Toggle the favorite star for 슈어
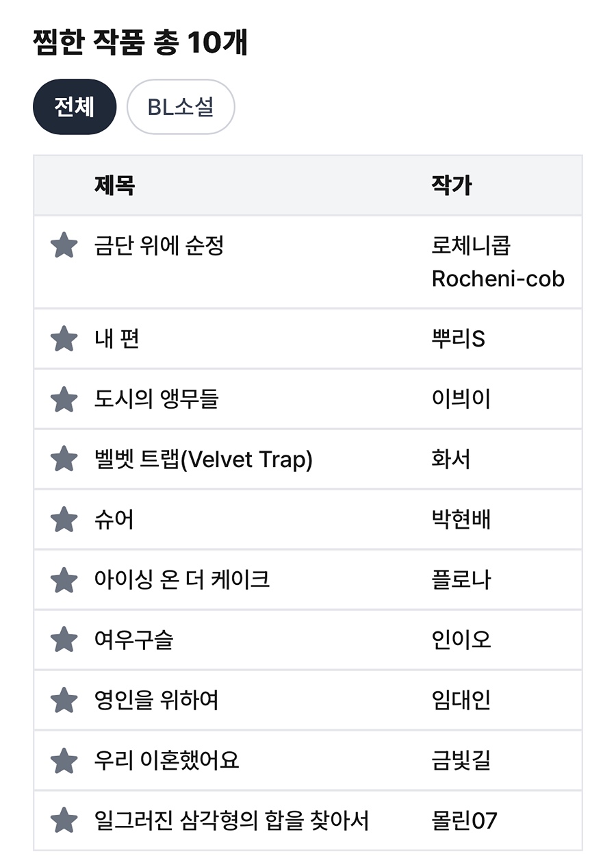The width and height of the screenshot is (616, 867). pos(64,519)
